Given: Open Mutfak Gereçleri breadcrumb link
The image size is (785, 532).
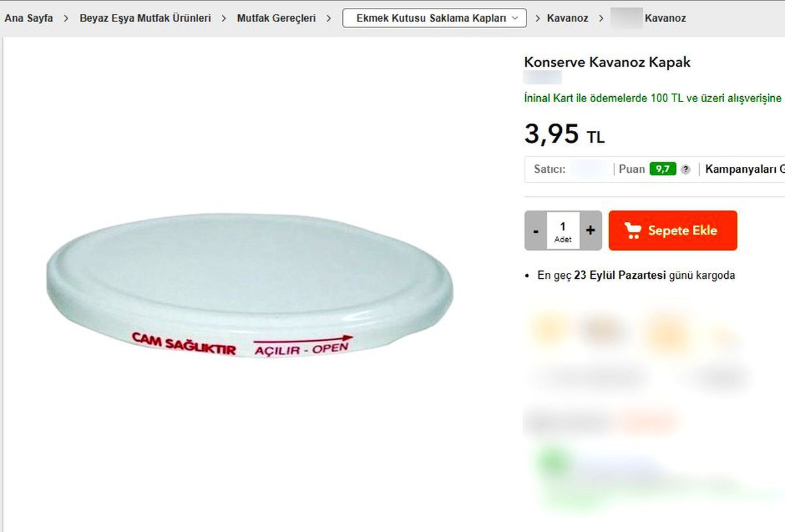Looking at the screenshot, I should 276,18.
